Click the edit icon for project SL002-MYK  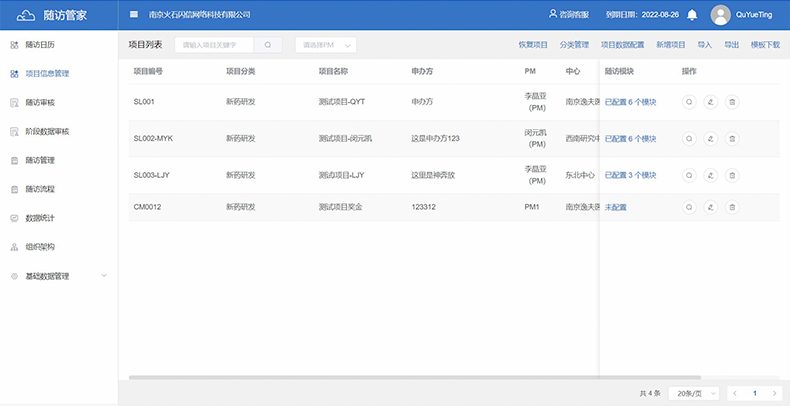click(710, 138)
